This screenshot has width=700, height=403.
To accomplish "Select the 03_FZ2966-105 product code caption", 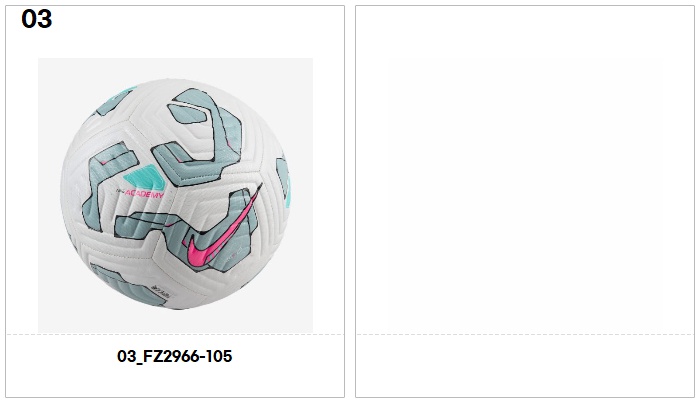I will (x=175, y=356).
